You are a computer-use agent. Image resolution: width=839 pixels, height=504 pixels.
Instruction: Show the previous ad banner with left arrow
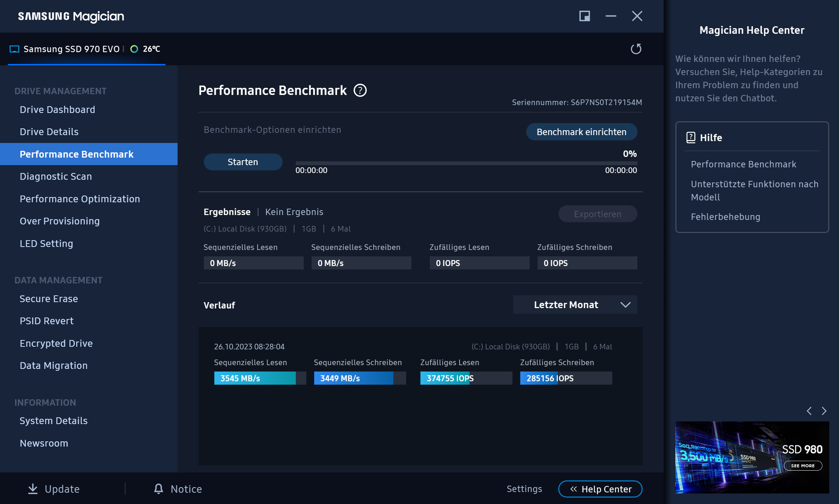(x=809, y=411)
